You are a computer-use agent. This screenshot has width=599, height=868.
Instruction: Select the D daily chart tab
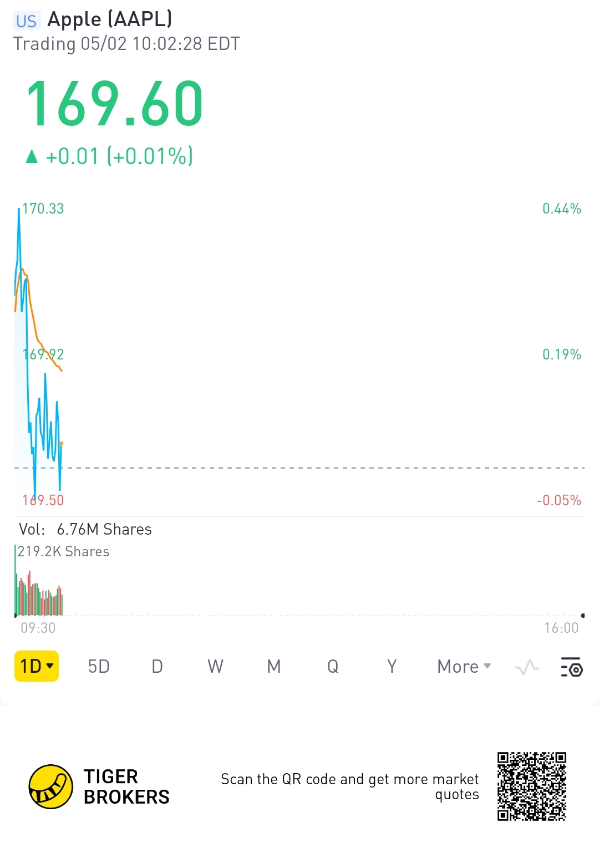(158, 666)
